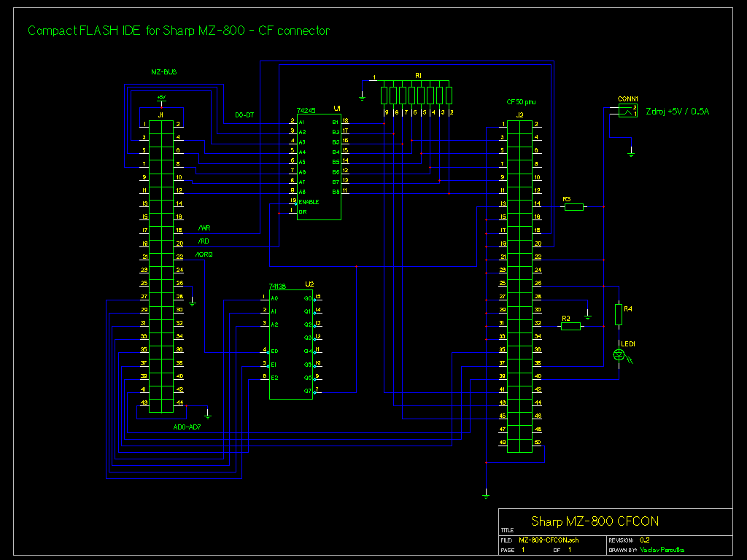The height and width of the screenshot is (560, 747).
Task: Click ground symbol below CONN1 connector
Action: (631, 153)
